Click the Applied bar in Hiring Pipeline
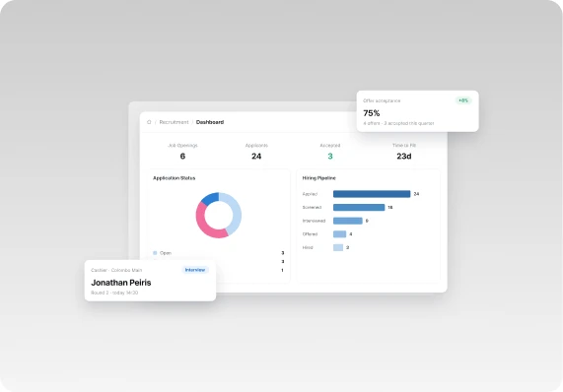563x392 pixels. click(372, 194)
